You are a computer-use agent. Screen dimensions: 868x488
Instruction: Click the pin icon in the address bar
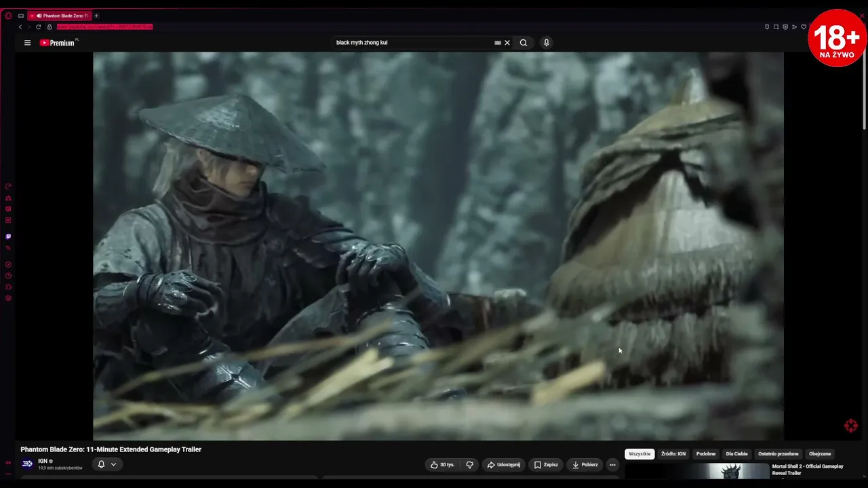point(767,27)
